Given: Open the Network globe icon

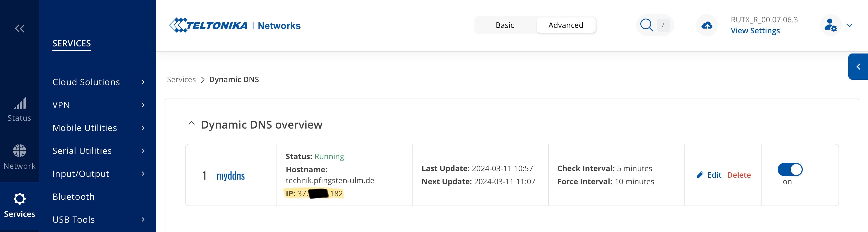Looking at the screenshot, I should (20, 151).
